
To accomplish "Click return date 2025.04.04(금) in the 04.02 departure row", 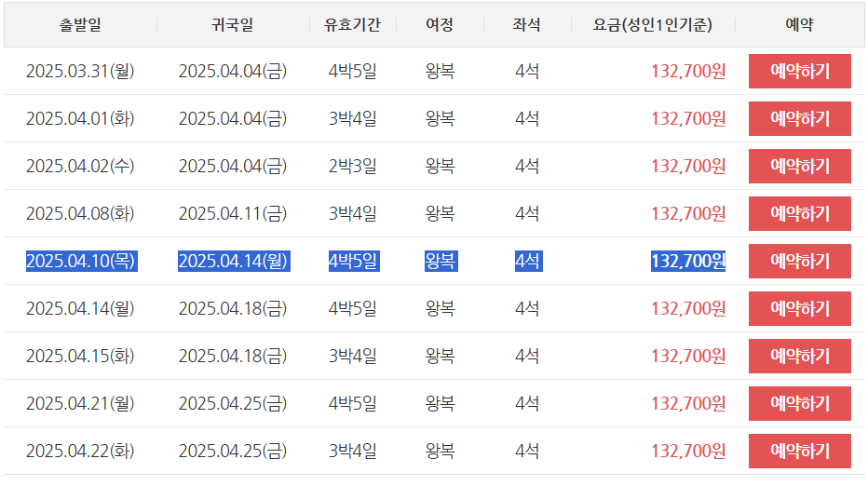I will tap(233, 166).
